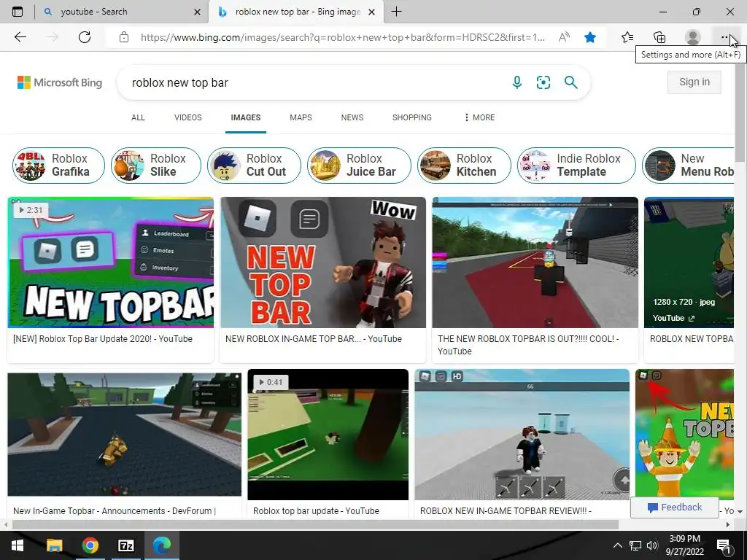
Task: Open YouTube source link on thumbnail
Action: tap(673, 318)
